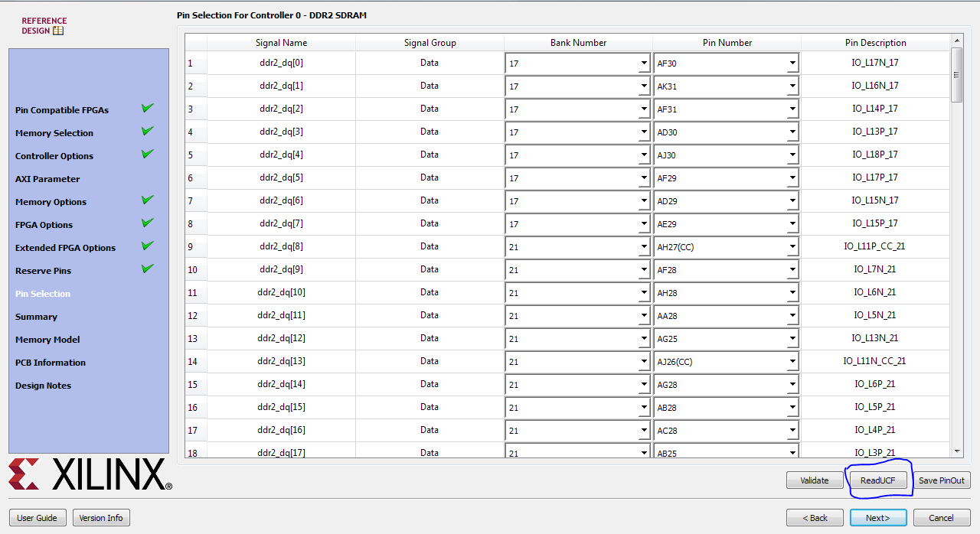Click the Xilinx logo

[90, 474]
